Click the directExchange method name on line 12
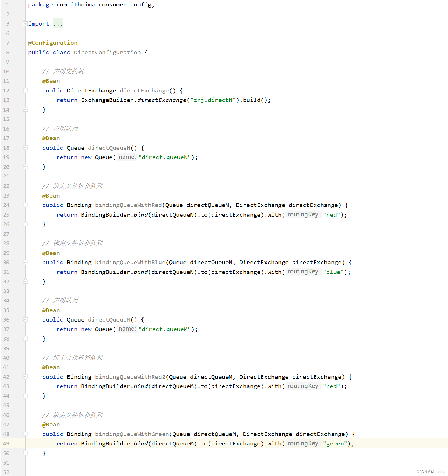Viewport: 448px width, 476px height. point(144,91)
